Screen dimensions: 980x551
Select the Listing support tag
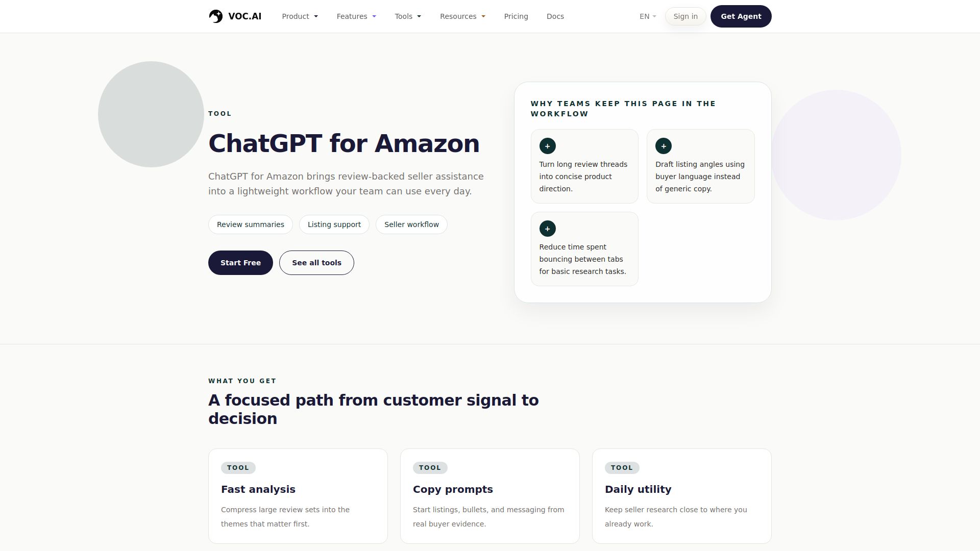(334, 224)
